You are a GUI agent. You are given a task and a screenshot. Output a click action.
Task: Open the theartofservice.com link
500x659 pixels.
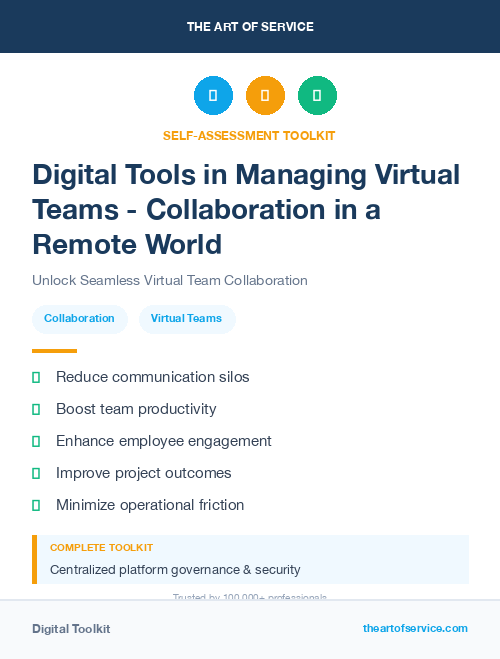[x=415, y=628]
